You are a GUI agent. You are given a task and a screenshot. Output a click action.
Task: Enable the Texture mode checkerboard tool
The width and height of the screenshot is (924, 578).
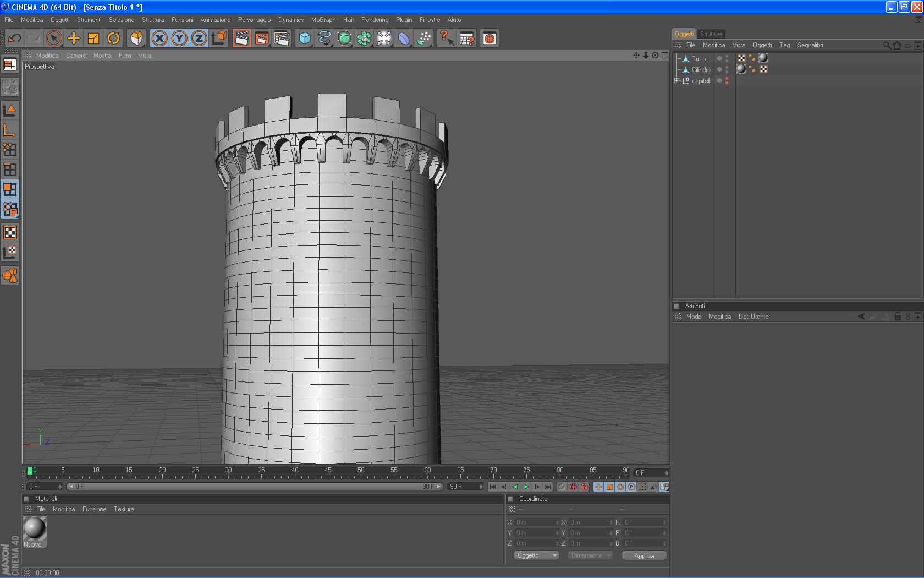(10, 232)
